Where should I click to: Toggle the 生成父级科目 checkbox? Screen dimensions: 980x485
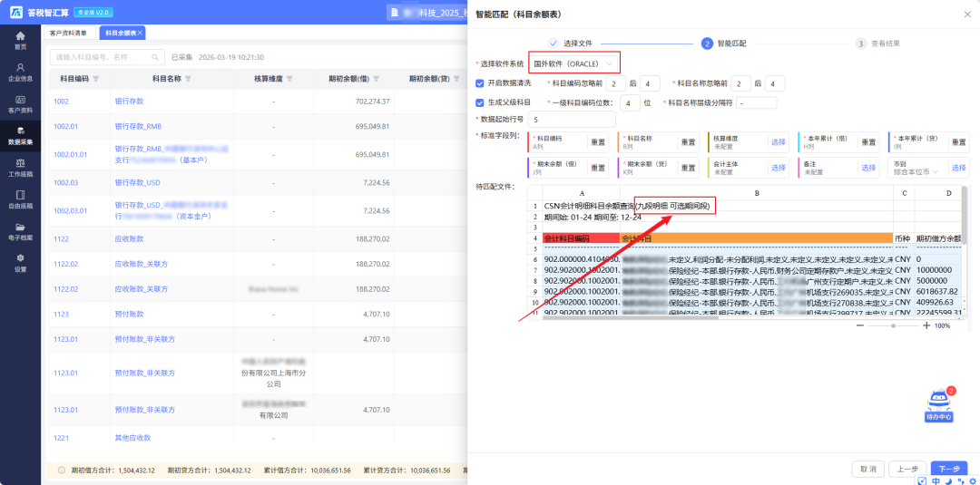pos(480,102)
